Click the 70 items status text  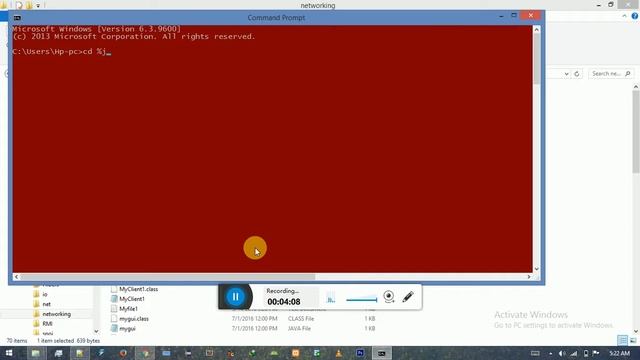(x=17, y=340)
